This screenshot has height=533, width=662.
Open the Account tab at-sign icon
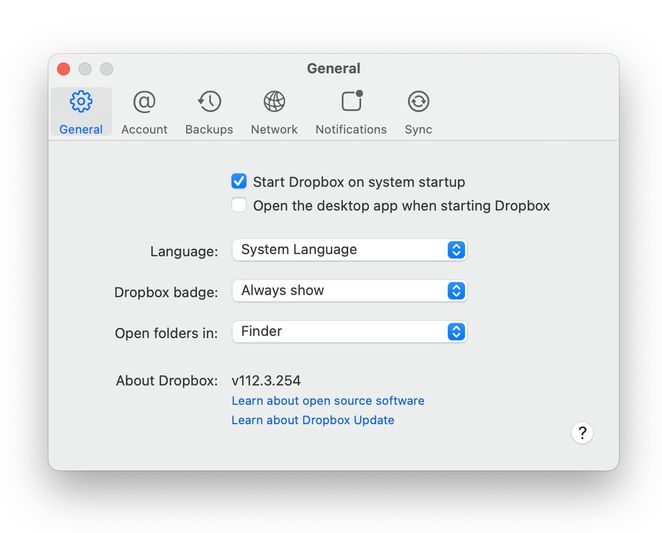click(x=144, y=101)
